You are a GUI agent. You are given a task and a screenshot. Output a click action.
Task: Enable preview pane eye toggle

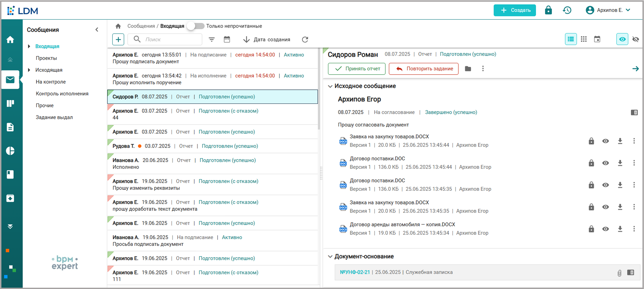[x=622, y=39]
